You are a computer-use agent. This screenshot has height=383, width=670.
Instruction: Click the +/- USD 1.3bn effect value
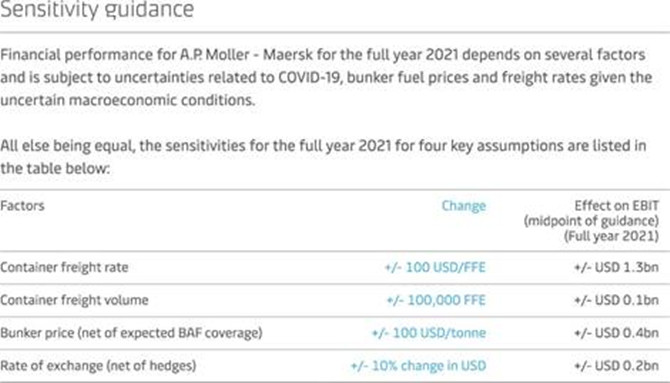[x=616, y=267]
